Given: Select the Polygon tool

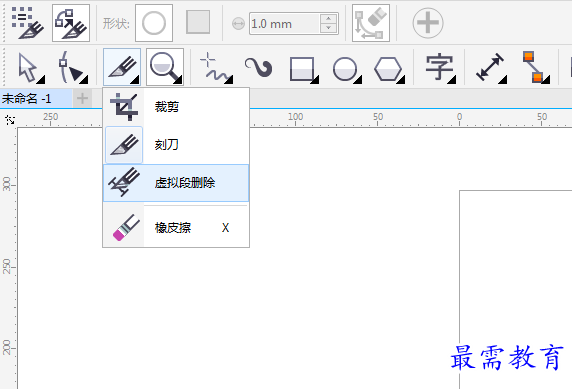Looking at the screenshot, I should click(389, 69).
